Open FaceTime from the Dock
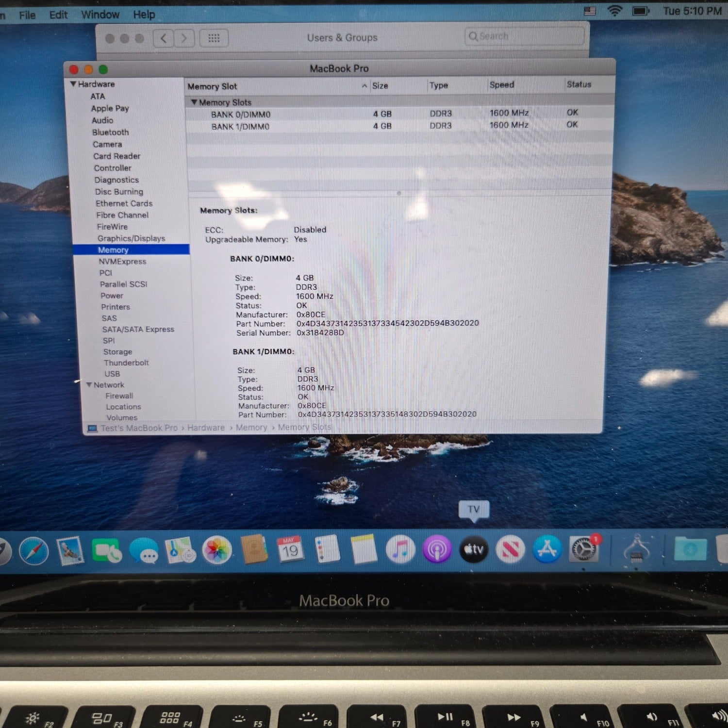The height and width of the screenshot is (728, 728). point(107,551)
